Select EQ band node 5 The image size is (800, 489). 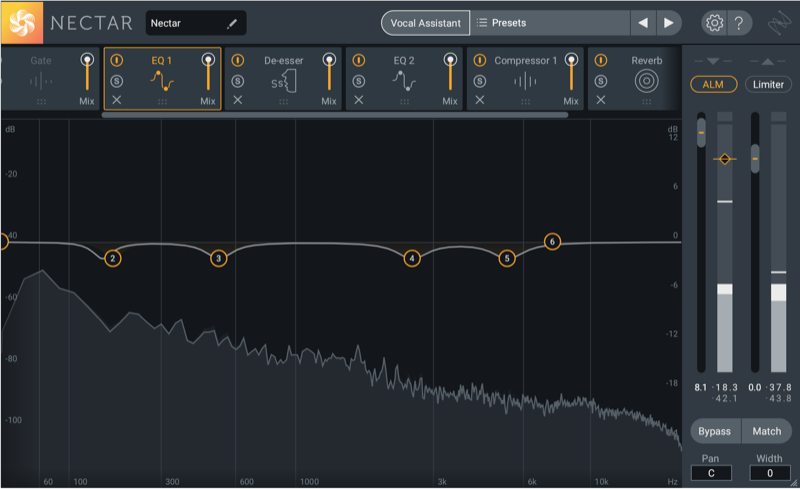507,258
